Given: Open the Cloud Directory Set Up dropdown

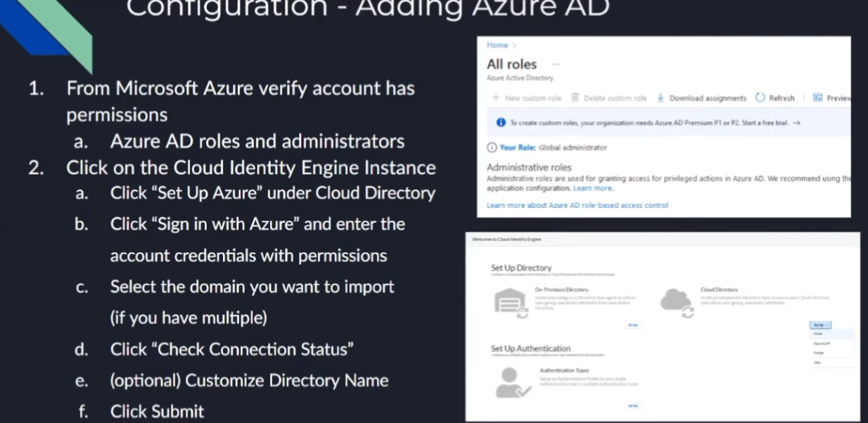Looking at the screenshot, I should [821, 325].
